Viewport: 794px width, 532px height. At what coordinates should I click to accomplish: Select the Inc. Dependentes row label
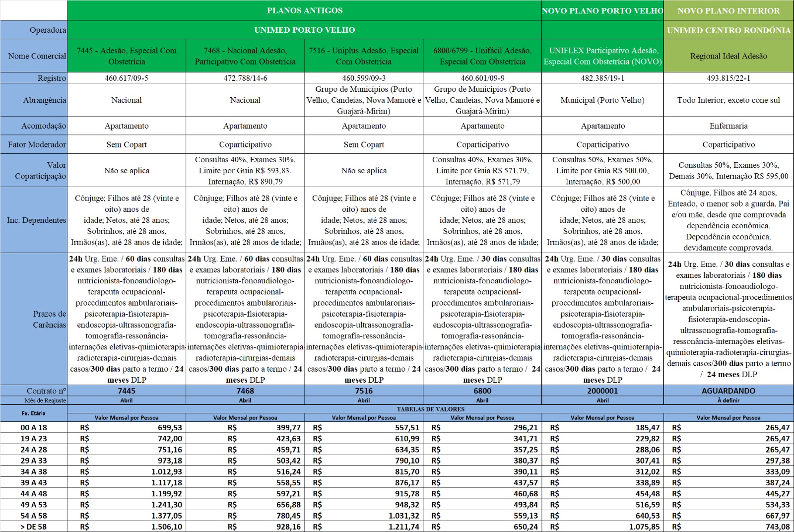[x=34, y=220]
